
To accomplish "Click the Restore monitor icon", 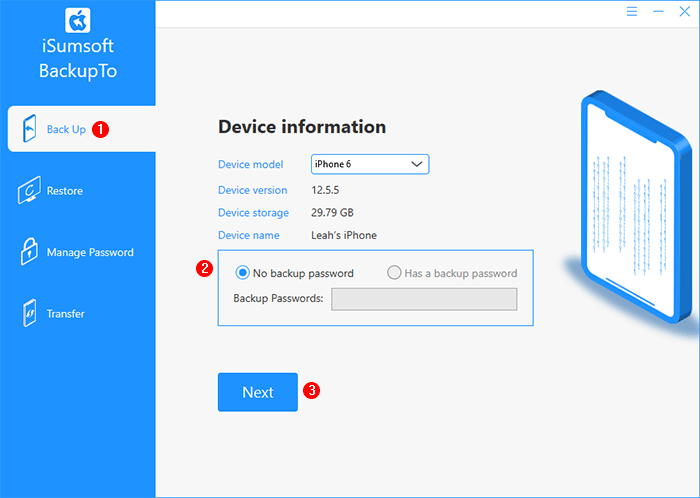I will [x=29, y=190].
